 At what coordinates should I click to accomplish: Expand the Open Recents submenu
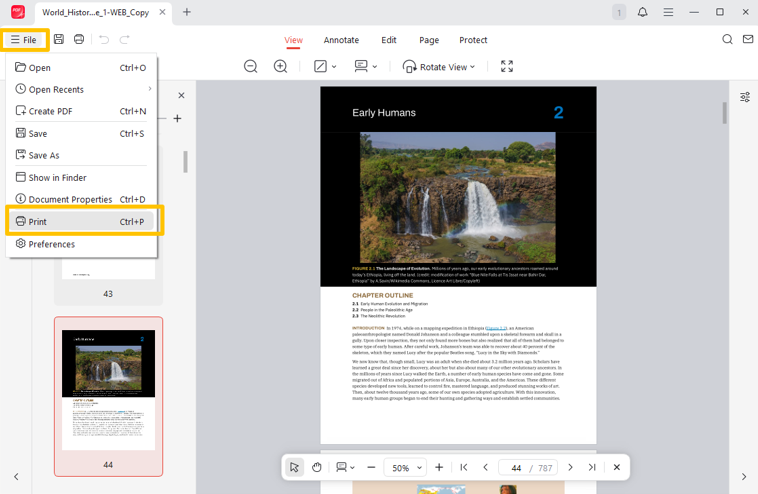pyautogui.click(x=81, y=89)
